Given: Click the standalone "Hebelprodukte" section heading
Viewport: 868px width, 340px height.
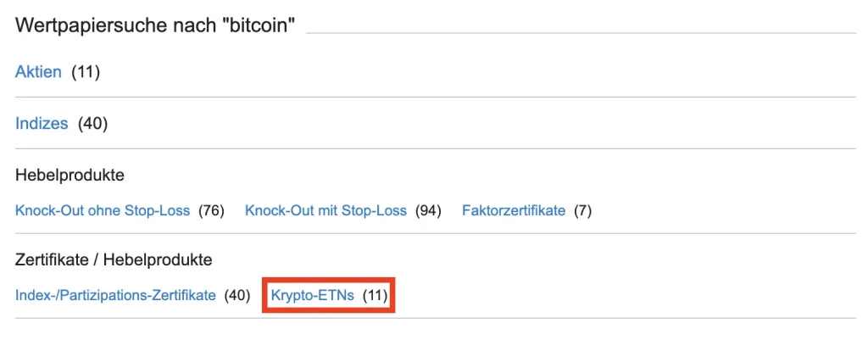Looking at the screenshot, I should tap(70, 176).
